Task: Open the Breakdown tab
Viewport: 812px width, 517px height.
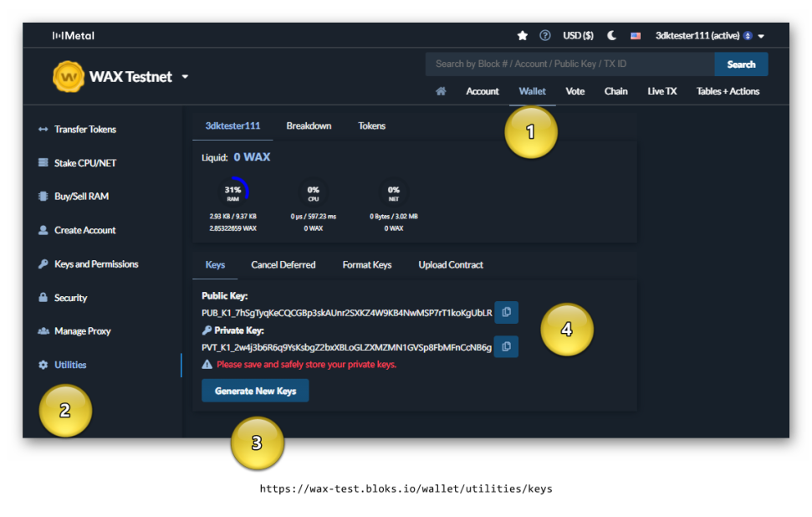Action: tap(309, 125)
